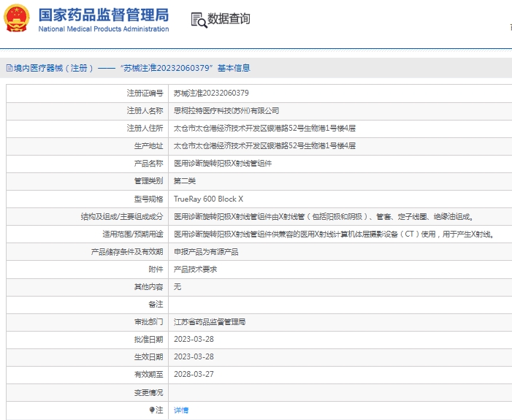Screen dimensions: 512x420
Task: Click registrant name 思柯拉特医疗科技(苏州)有限公司
Action: 226,111
